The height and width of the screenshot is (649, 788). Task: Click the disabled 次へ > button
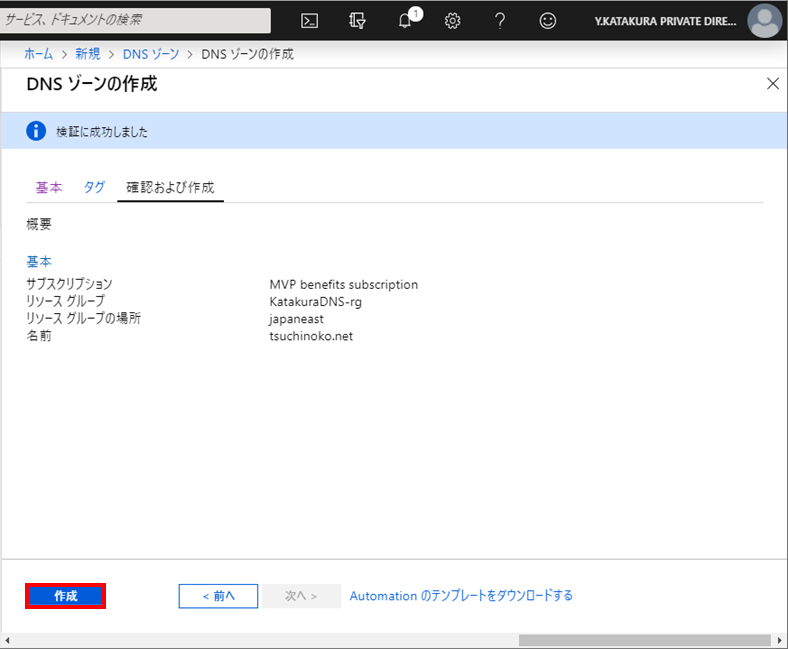pyautogui.click(x=301, y=596)
